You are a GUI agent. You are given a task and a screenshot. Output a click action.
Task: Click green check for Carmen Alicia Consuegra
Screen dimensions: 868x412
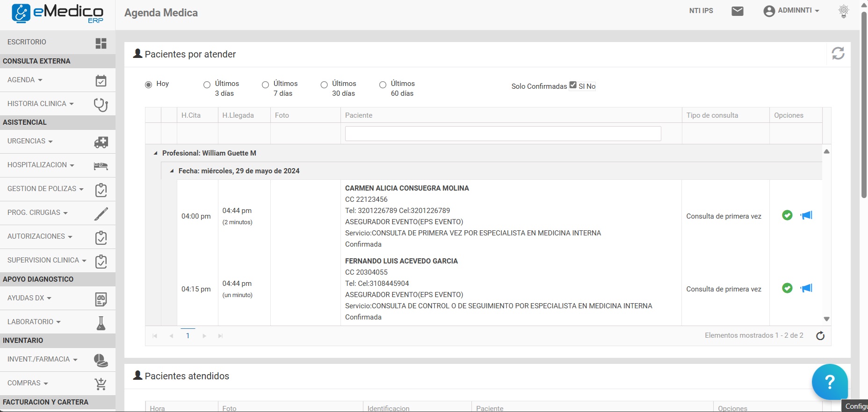coord(788,215)
